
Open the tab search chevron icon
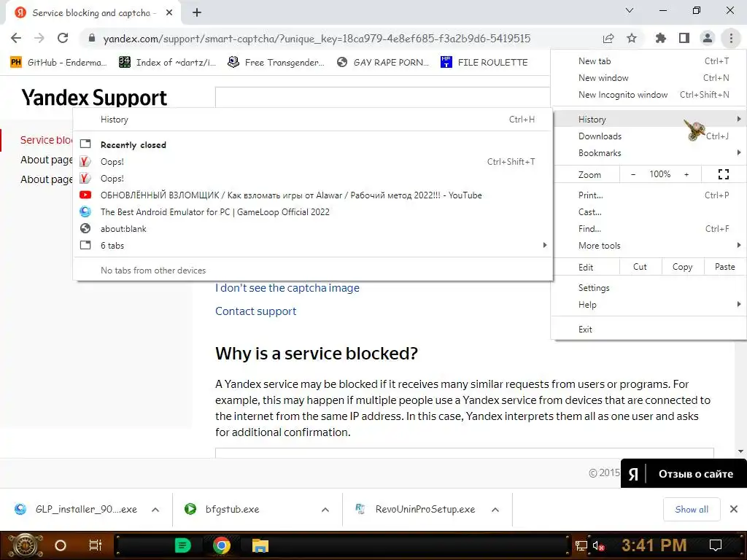pyautogui.click(x=630, y=10)
